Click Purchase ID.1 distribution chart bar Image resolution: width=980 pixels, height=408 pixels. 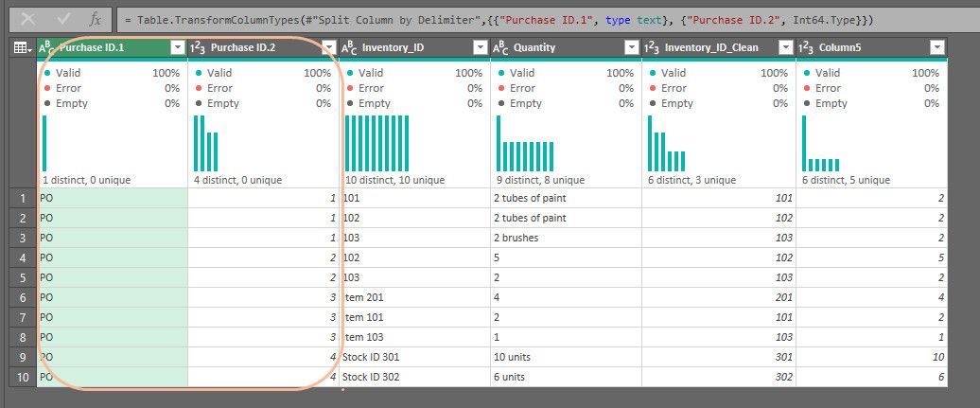pos(44,143)
